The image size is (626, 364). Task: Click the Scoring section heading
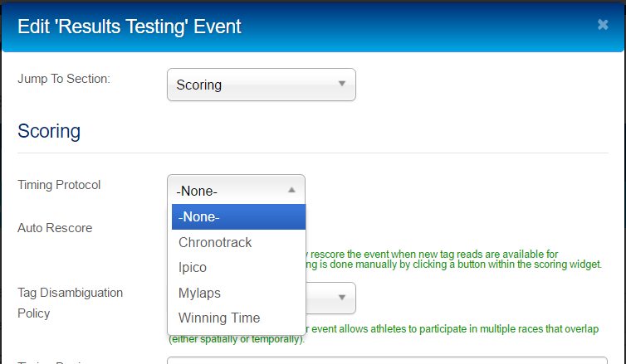click(49, 131)
